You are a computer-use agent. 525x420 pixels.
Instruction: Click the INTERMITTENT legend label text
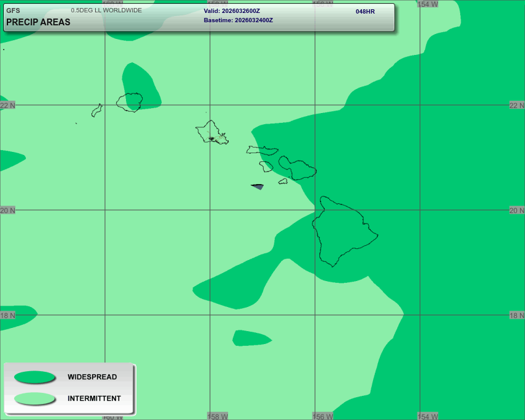tap(94, 398)
